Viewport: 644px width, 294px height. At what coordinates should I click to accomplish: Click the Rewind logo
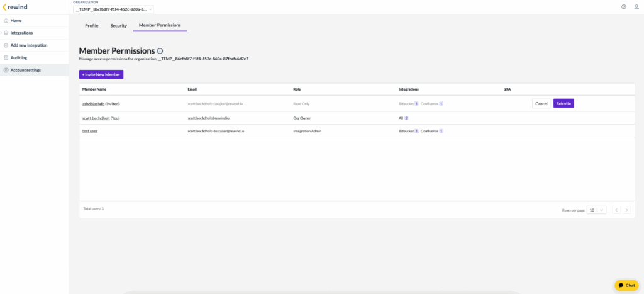(15, 6)
